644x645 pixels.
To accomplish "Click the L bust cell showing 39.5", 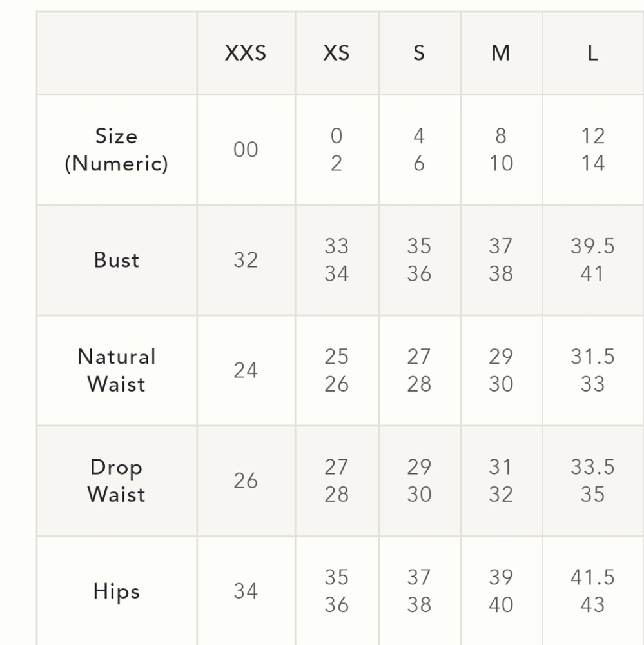I will (x=592, y=246).
